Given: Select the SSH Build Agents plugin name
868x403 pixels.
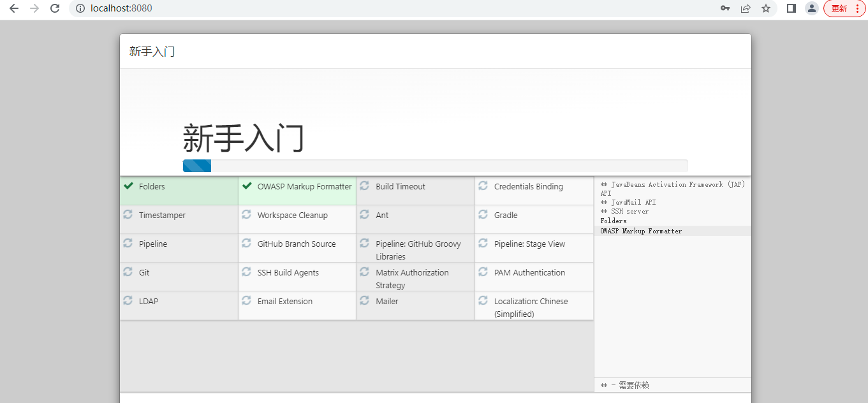Looking at the screenshot, I should click(x=288, y=273).
